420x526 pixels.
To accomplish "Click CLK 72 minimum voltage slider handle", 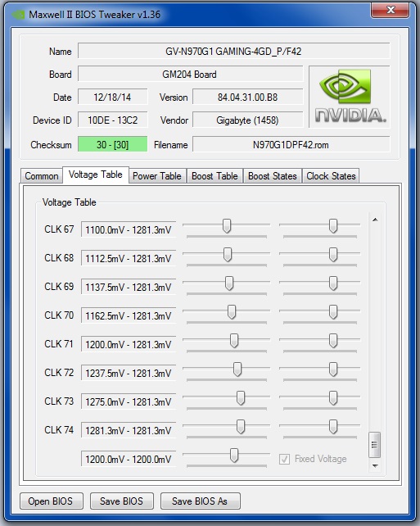I will [237, 370].
